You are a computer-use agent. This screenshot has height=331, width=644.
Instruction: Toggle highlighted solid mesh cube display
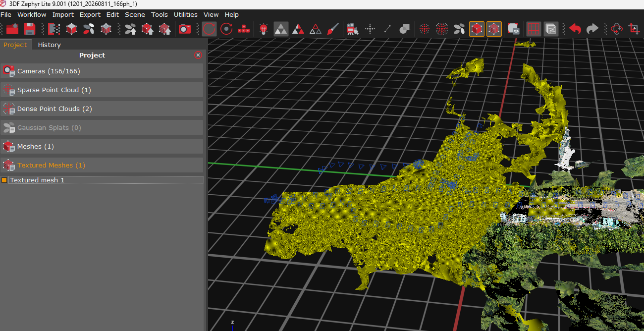tap(477, 29)
